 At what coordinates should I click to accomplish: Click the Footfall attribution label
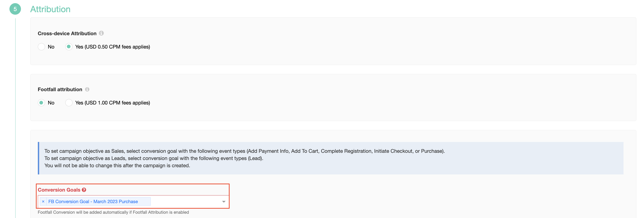[60, 89]
